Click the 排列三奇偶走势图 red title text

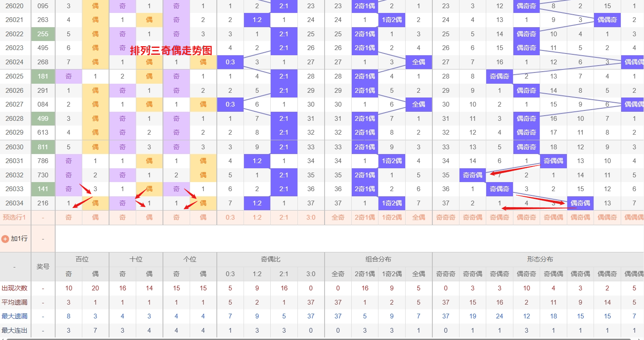[171, 50]
